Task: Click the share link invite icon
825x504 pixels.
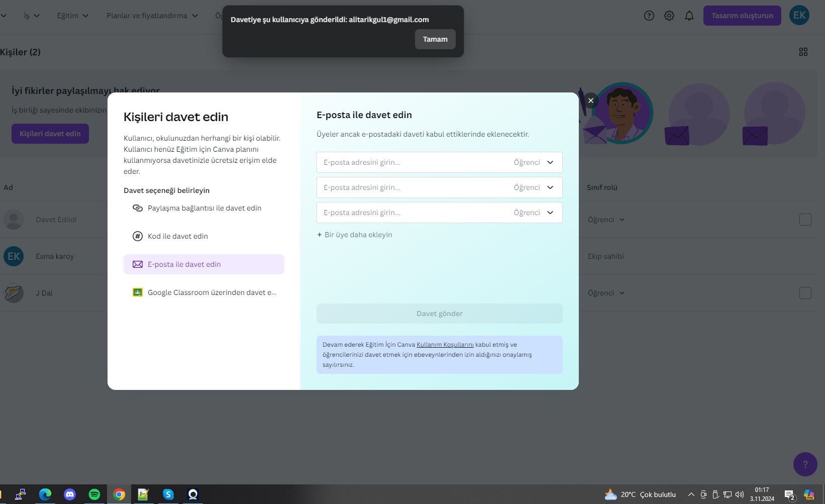Action: (x=137, y=208)
